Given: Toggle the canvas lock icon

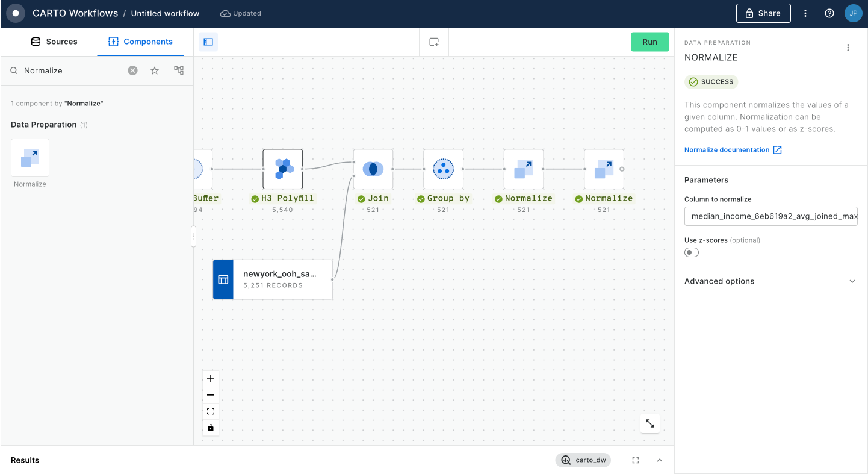Looking at the screenshot, I should pos(211,428).
